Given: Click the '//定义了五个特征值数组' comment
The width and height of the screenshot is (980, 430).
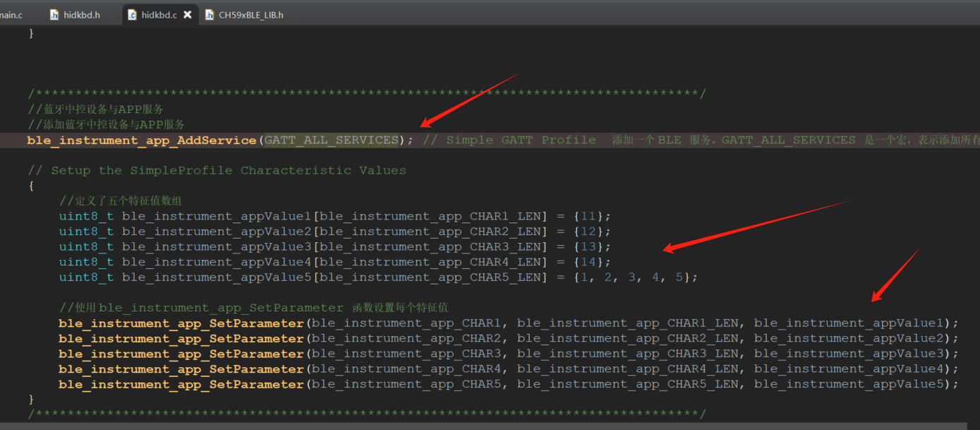Looking at the screenshot, I should (x=121, y=201).
